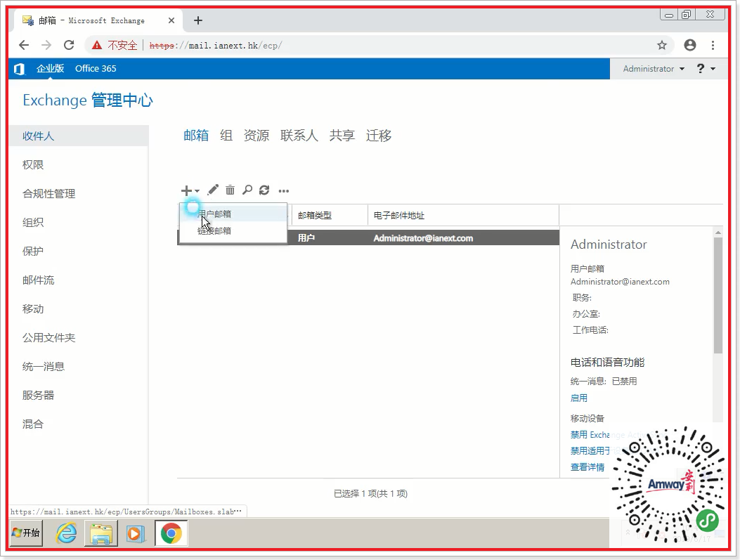Reload the page with the browser refresh button
This screenshot has width=740, height=560.
point(69,45)
